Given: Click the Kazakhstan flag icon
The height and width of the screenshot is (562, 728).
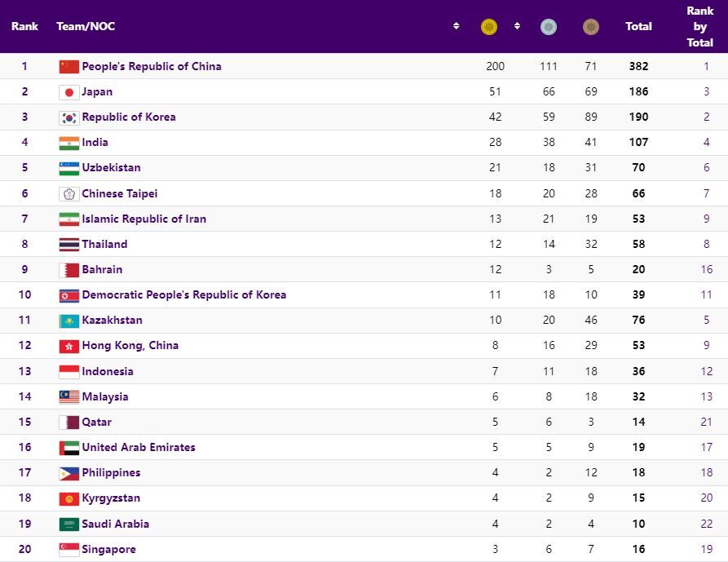Looking at the screenshot, I should [x=68, y=321].
